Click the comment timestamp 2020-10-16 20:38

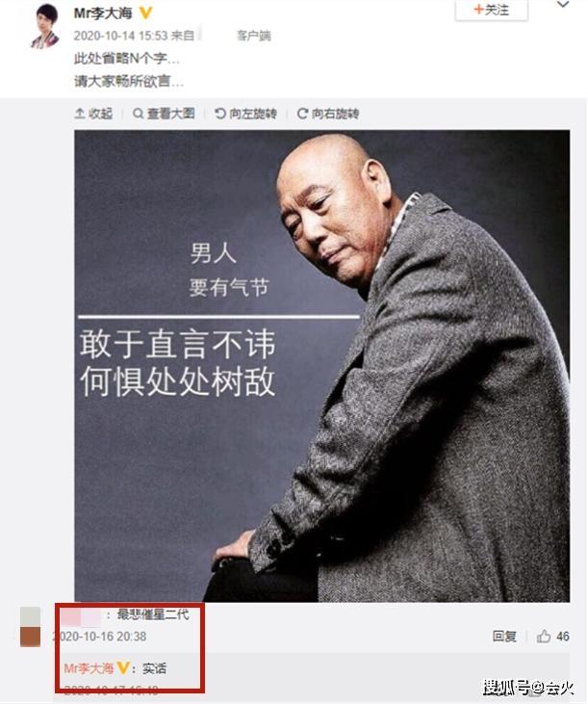tap(99, 637)
